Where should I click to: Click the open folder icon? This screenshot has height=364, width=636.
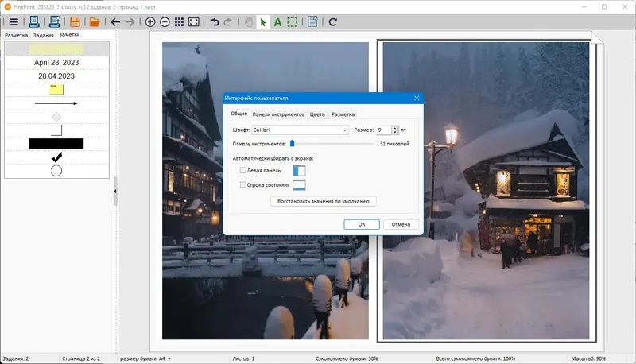click(x=95, y=22)
